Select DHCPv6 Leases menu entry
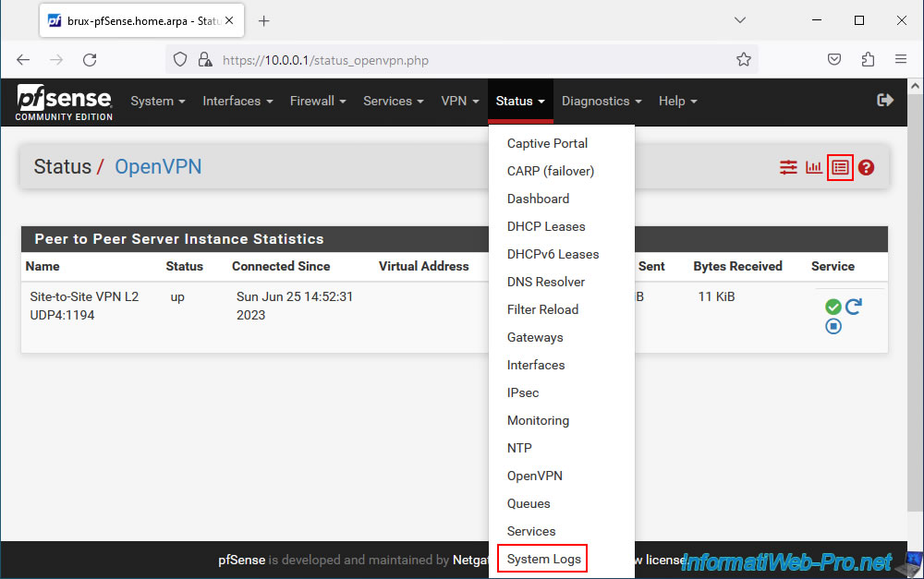The height and width of the screenshot is (579, 924). (553, 255)
